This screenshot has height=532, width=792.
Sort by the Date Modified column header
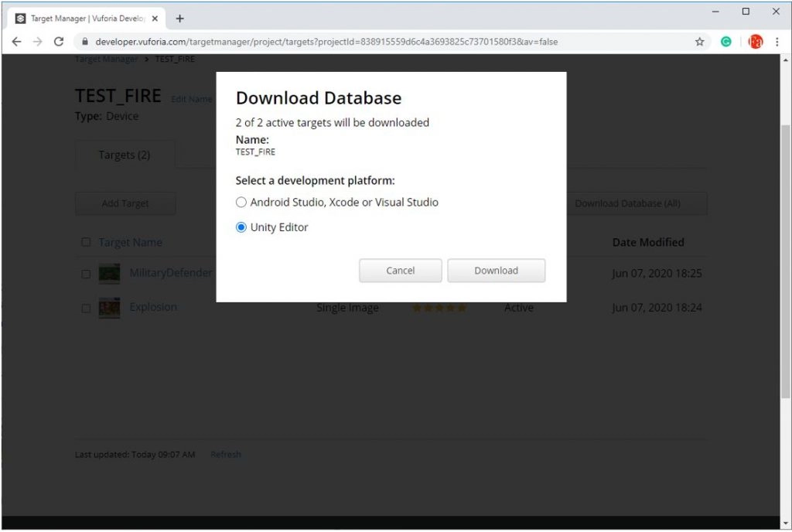point(648,242)
